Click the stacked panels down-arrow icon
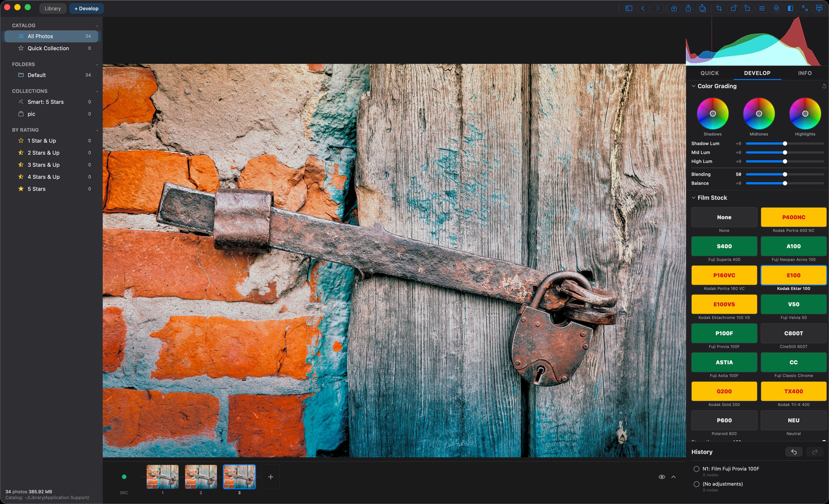 tap(819, 8)
